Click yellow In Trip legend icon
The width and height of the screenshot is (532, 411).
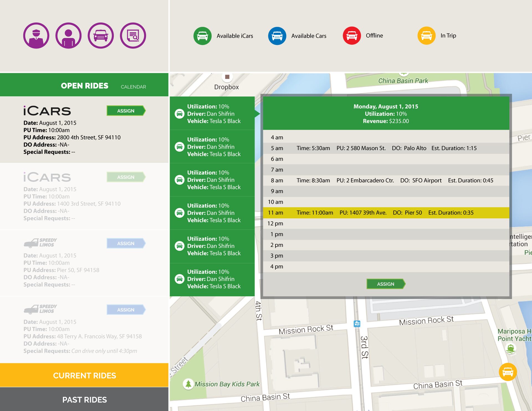click(426, 36)
